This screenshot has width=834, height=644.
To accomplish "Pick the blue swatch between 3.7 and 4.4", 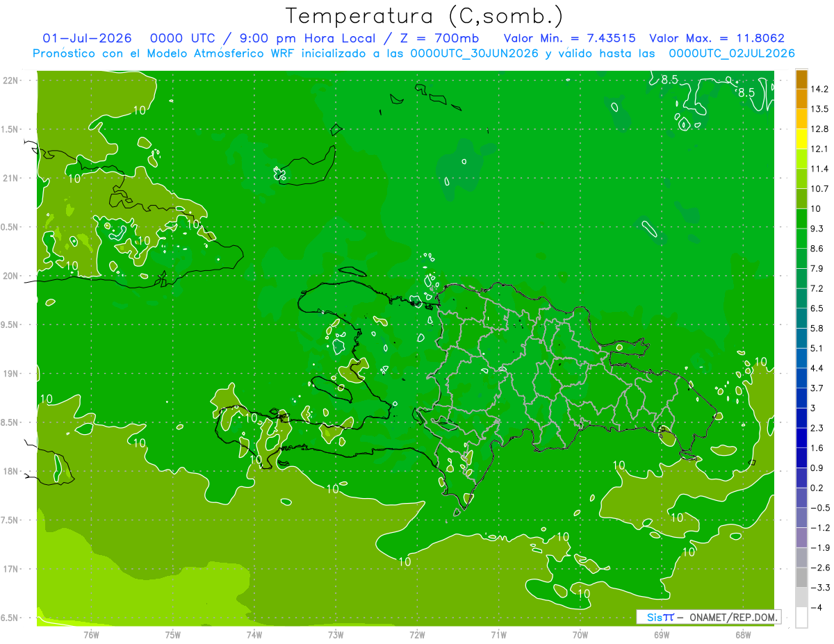I will coord(801,378).
